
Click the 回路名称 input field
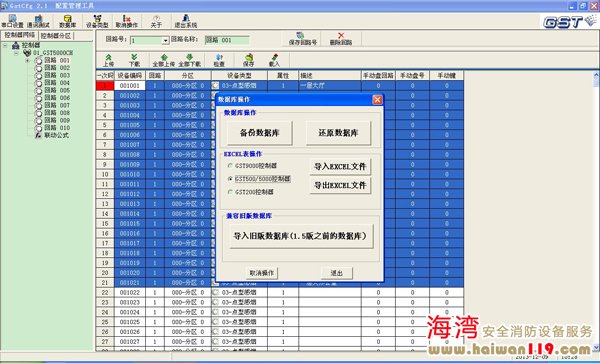227,40
